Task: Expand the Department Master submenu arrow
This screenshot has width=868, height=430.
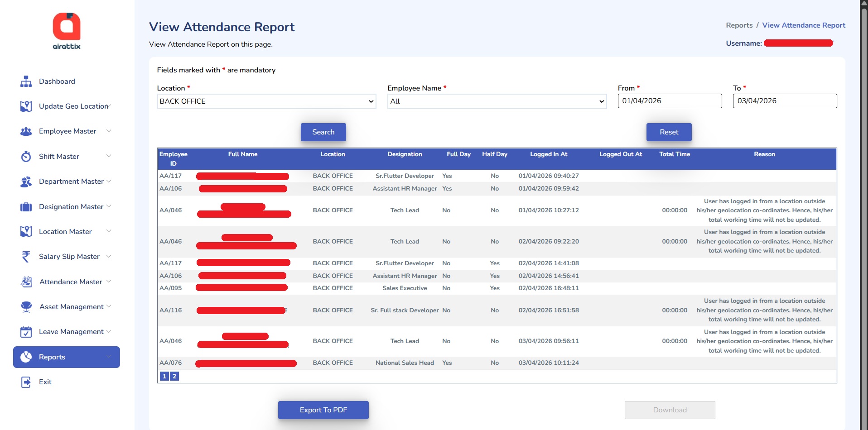Action: [x=109, y=181]
